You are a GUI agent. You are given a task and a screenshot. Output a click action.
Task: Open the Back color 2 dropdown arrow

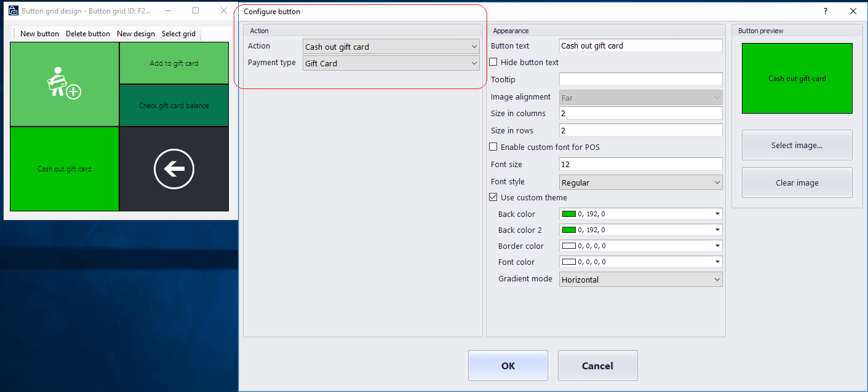click(x=717, y=230)
